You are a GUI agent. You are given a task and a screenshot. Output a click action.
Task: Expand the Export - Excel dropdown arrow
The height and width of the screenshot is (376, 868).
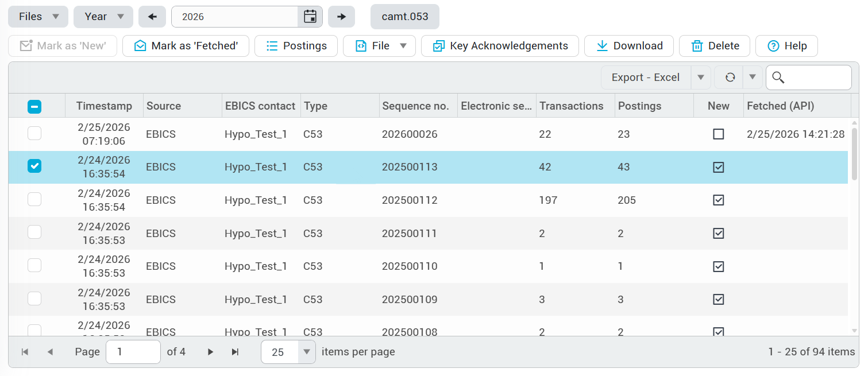tap(701, 77)
